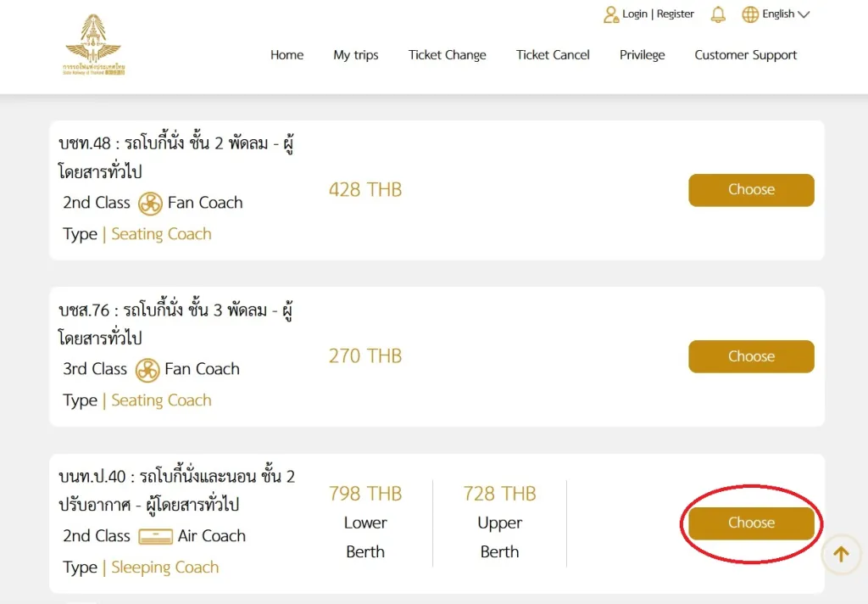This screenshot has height=604, width=868.
Task: Go to My trips
Action: [356, 55]
